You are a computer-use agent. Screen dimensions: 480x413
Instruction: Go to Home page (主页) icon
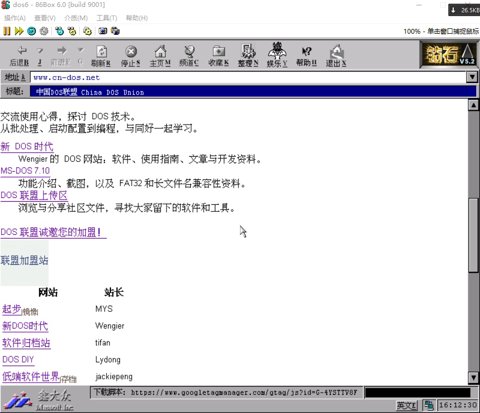point(160,55)
